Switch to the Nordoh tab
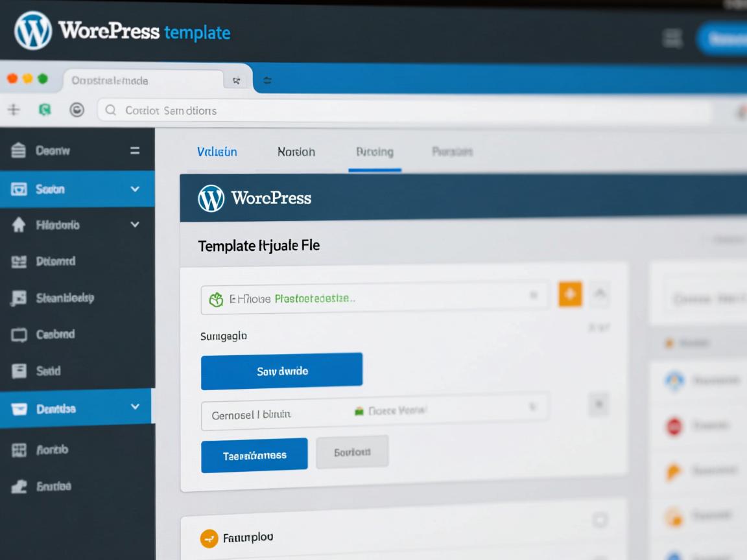 tap(296, 152)
